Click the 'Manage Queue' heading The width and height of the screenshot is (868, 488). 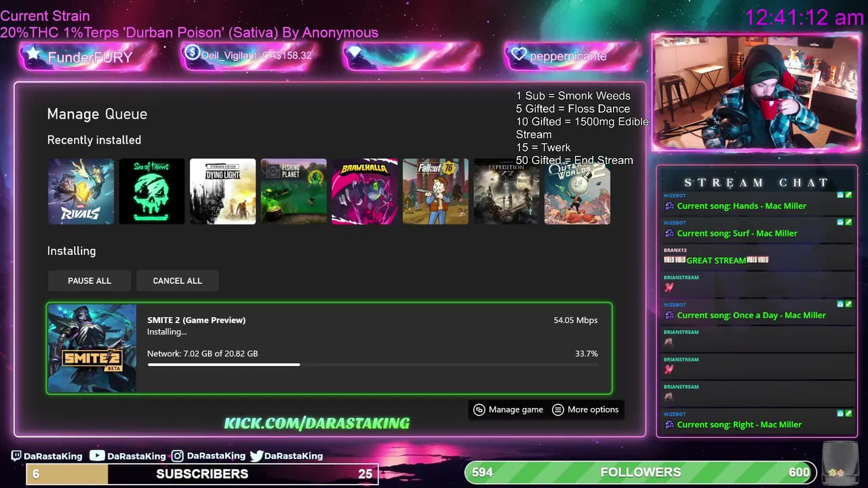pos(97,114)
